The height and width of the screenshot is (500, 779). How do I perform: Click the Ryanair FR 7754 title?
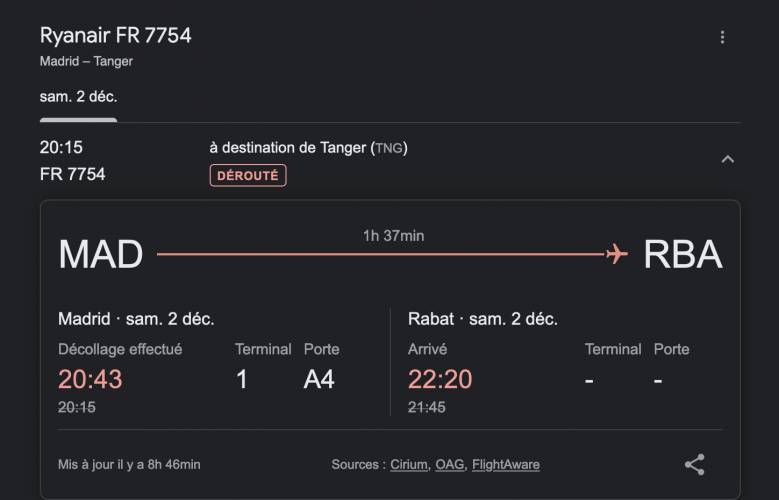[115, 36]
